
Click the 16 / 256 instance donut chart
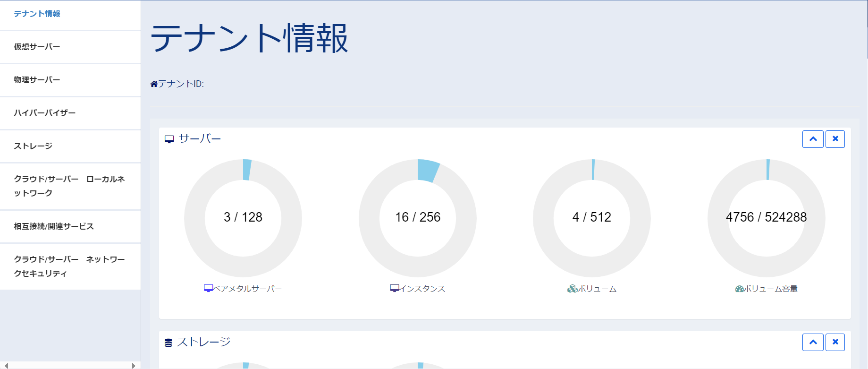click(418, 218)
